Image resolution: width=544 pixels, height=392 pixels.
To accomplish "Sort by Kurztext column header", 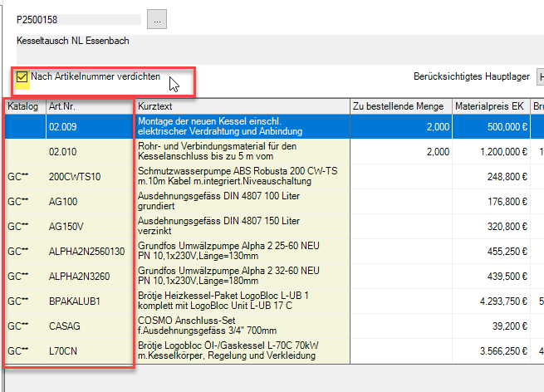I will click(x=243, y=106).
